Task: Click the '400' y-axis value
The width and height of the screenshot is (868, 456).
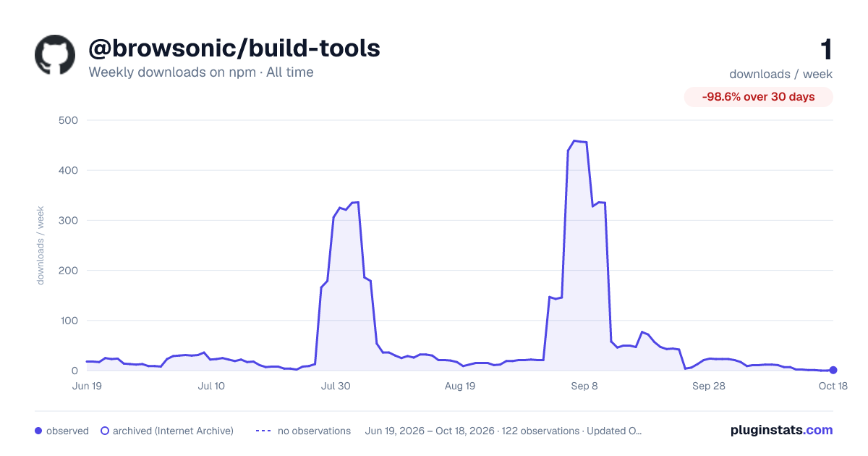Action: [x=69, y=170]
